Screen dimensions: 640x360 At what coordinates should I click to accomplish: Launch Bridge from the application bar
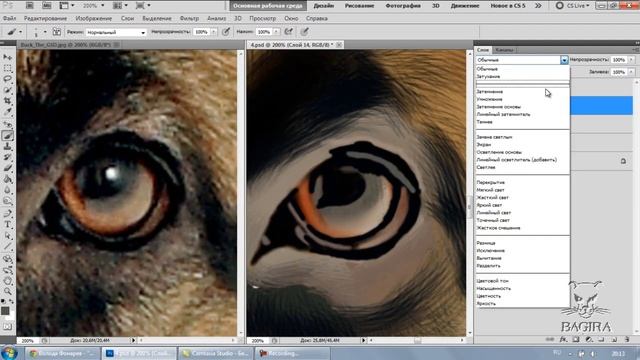pos(30,6)
